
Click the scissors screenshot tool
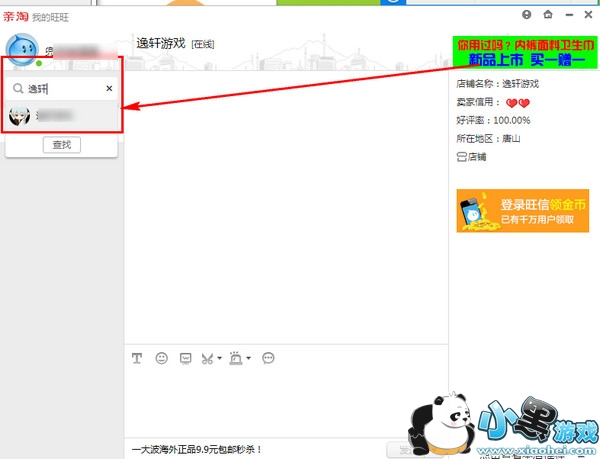(207, 358)
